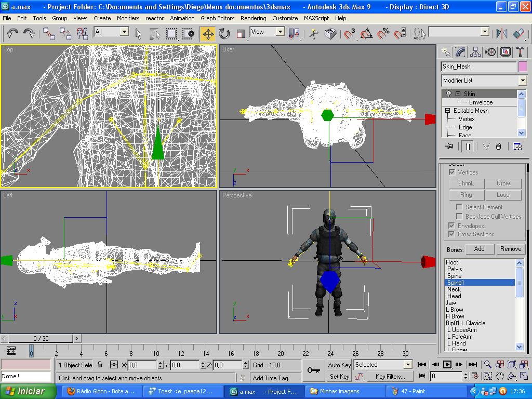Toggle the Skin modifier lightbulb
This screenshot has height=399, width=532.
pyautogui.click(x=449, y=94)
